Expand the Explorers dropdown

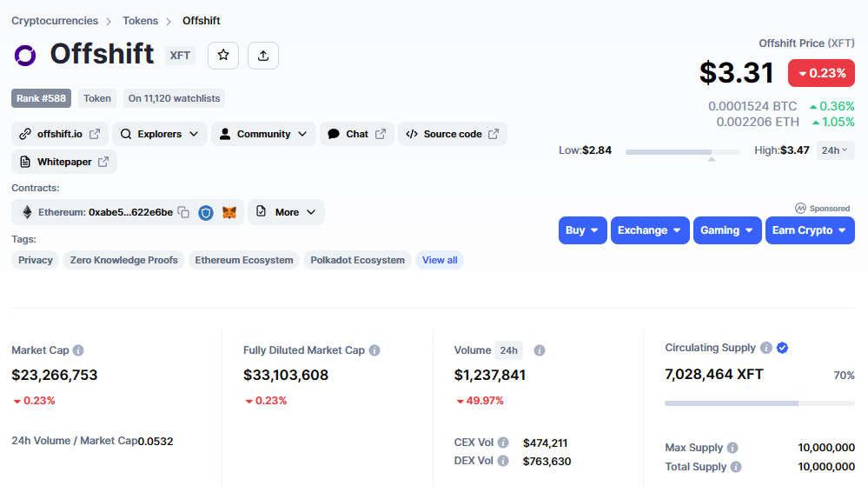159,134
